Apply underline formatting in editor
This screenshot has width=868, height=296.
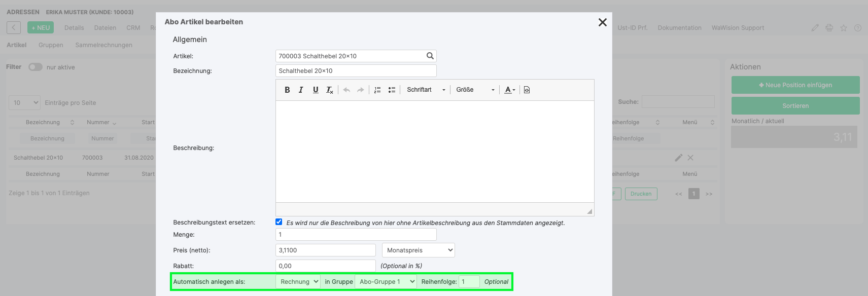316,90
